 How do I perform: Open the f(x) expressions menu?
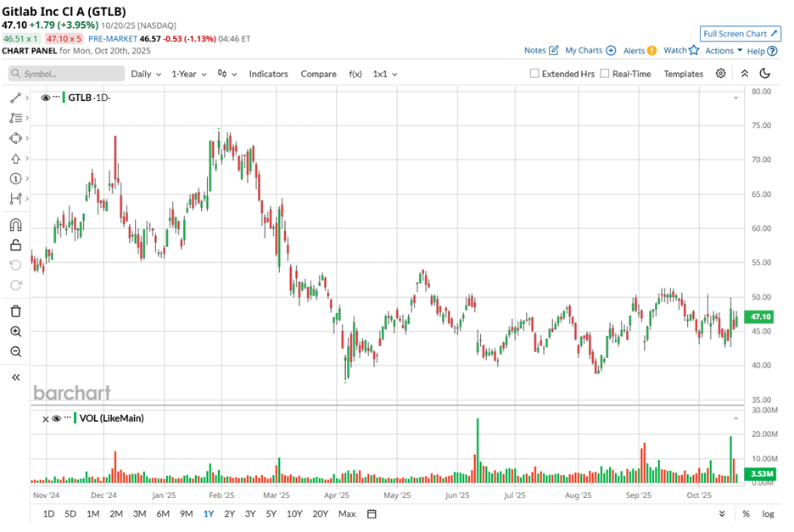point(355,74)
